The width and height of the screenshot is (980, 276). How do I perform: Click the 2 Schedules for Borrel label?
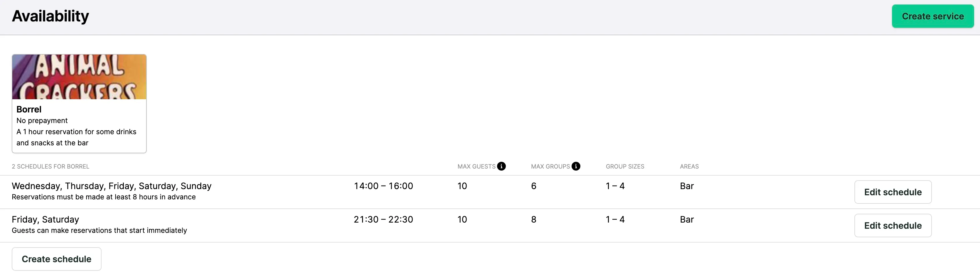(x=50, y=166)
